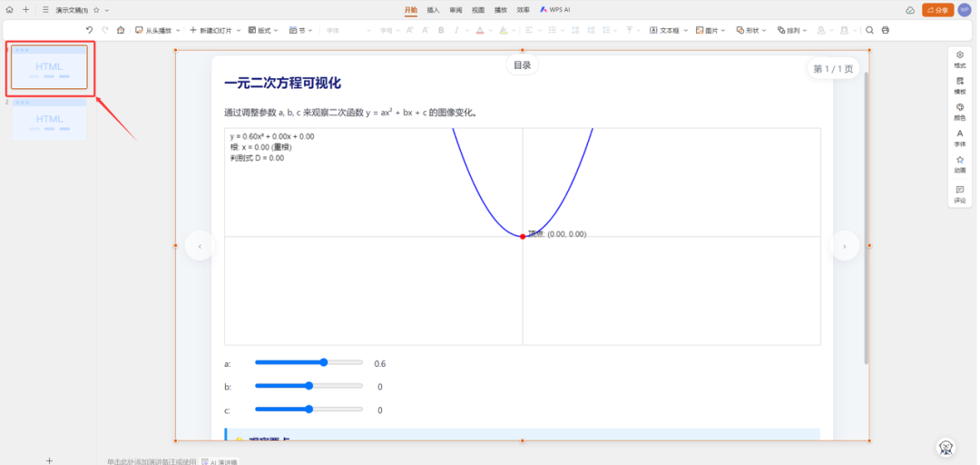The height and width of the screenshot is (465, 980).
Task: Click the print icon in toolbar
Action: [886, 30]
